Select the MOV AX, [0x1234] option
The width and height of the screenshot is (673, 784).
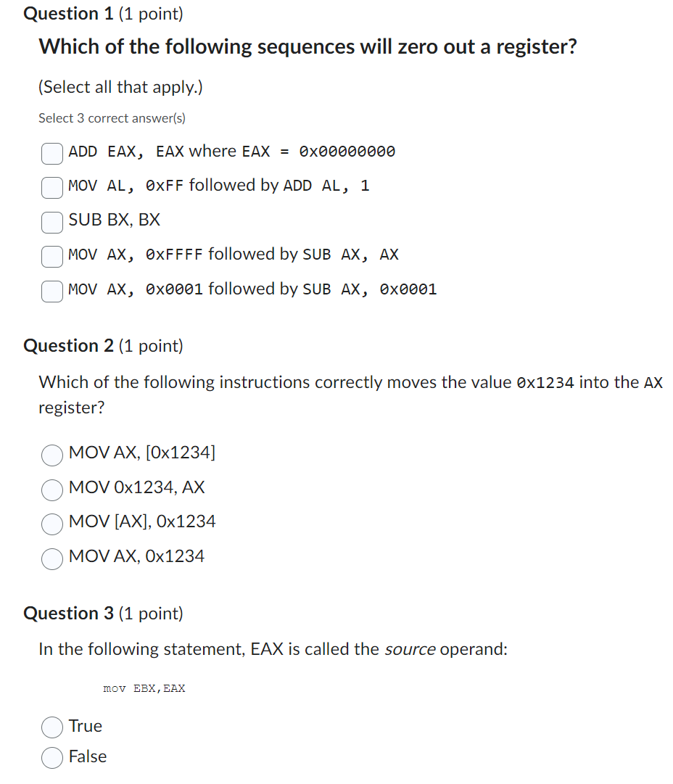click(x=51, y=455)
